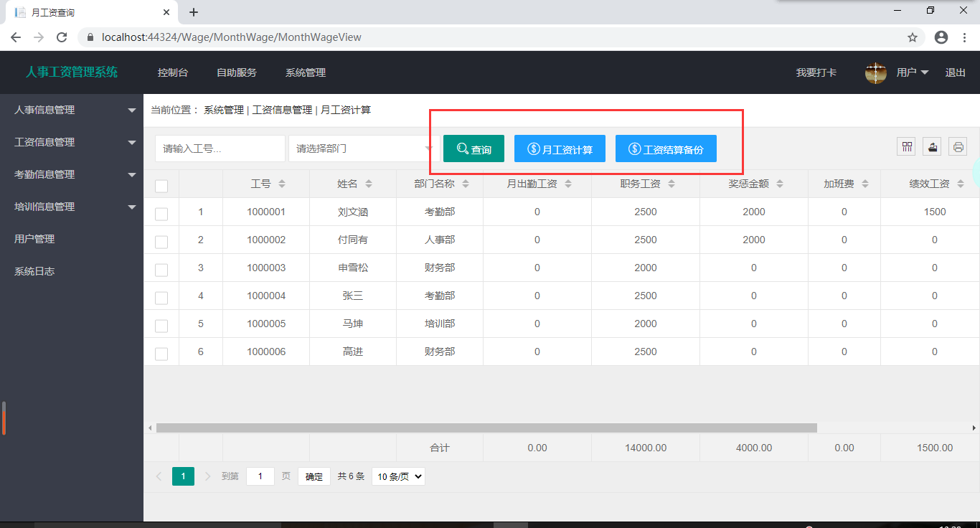Image resolution: width=980 pixels, height=528 pixels.
Task: Click the orange sidebar scroll indicator
Action: [x=4, y=418]
